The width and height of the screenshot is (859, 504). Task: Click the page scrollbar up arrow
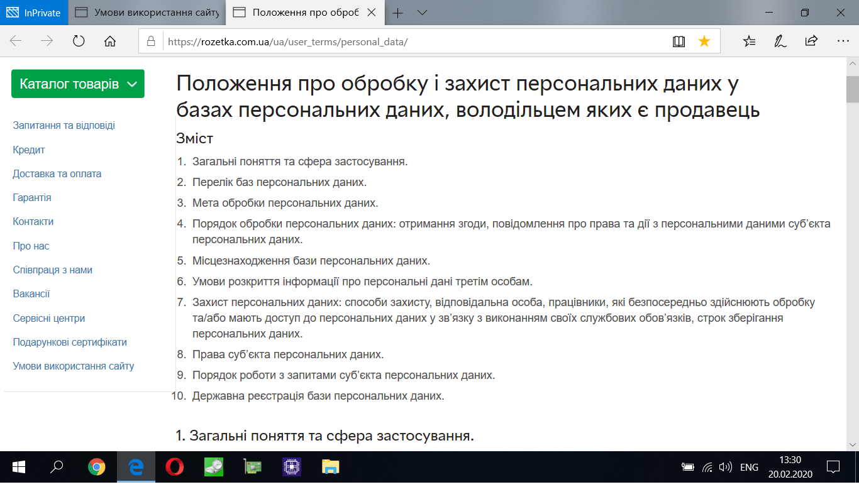[853, 64]
